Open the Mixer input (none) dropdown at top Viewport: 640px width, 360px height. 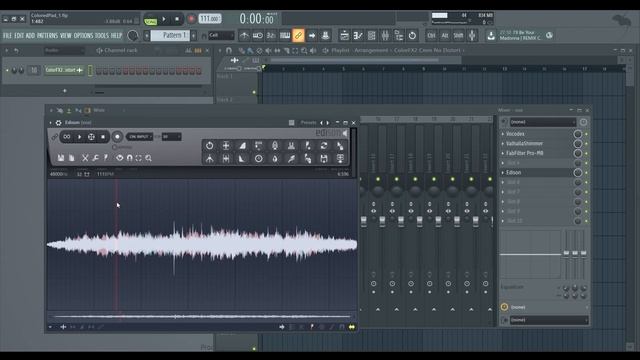point(542,122)
